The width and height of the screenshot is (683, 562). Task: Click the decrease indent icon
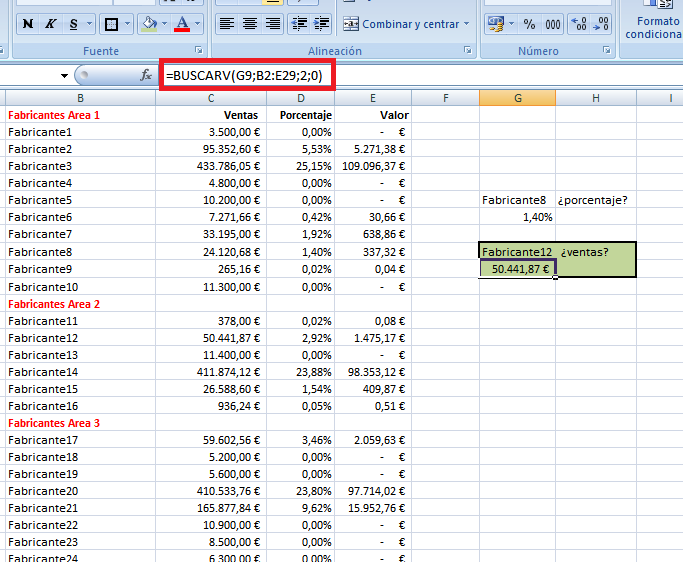(298, 23)
